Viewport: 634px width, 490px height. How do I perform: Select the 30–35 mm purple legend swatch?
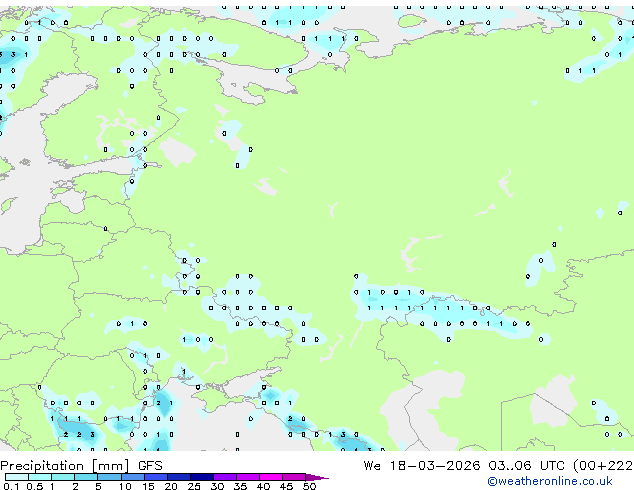coord(224,477)
